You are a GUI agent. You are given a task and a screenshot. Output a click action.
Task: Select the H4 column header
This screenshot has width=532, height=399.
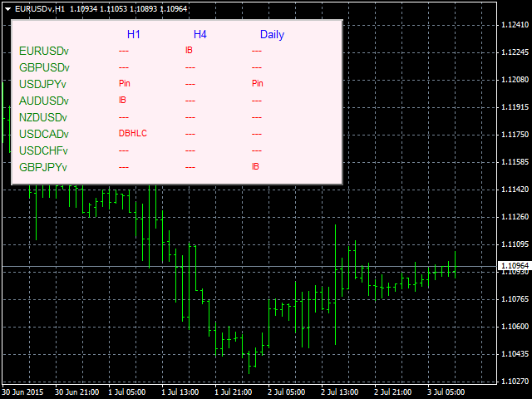[200, 34]
